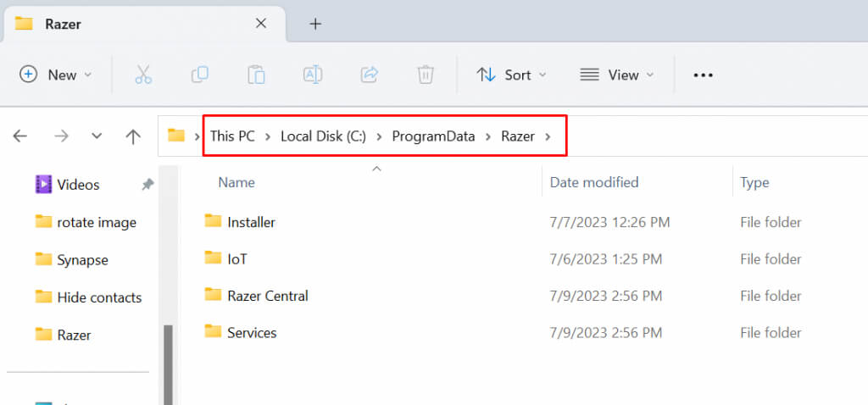Click Razer breadcrumb in address bar
The height and width of the screenshot is (405, 868).
[518, 136]
